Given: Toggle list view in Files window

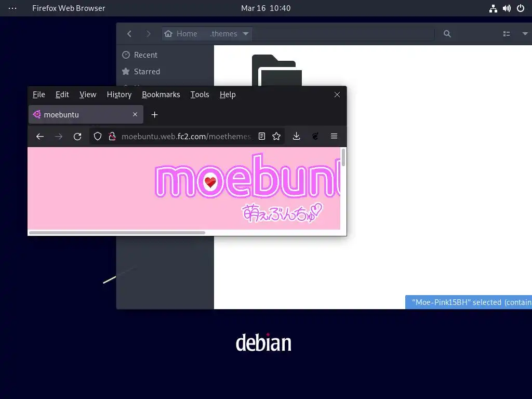Looking at the screenshot, I should coord(507,34).
